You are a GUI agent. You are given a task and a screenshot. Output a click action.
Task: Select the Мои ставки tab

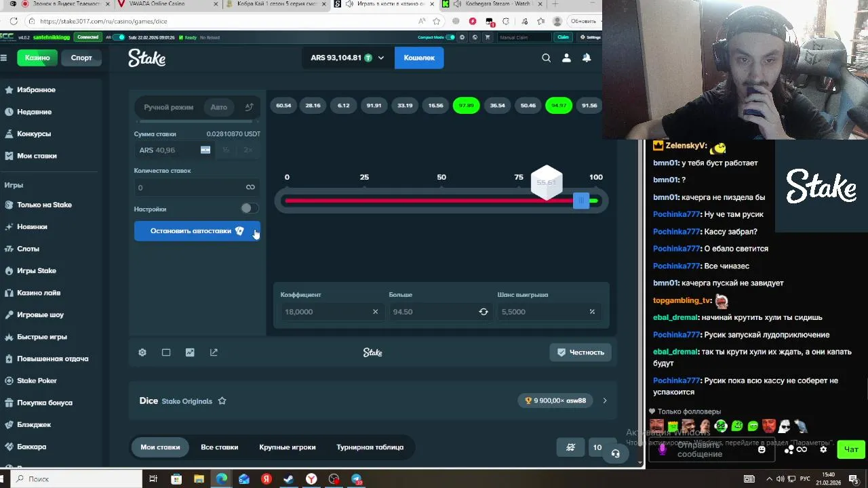point(160,447)
